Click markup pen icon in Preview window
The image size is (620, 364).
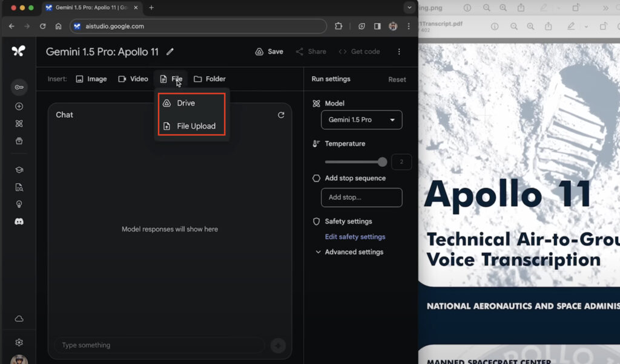tap(571, 27)
